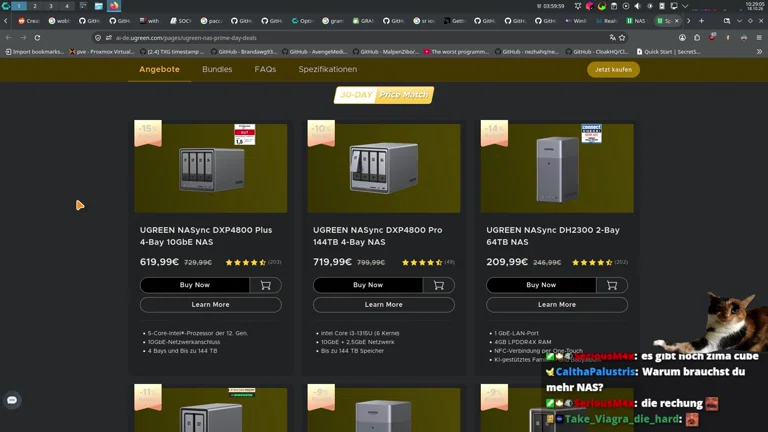The height and width of the screenshot is (432, 768).
Task: Learn More about DXP4800 Plus
Action: [211, 305]
